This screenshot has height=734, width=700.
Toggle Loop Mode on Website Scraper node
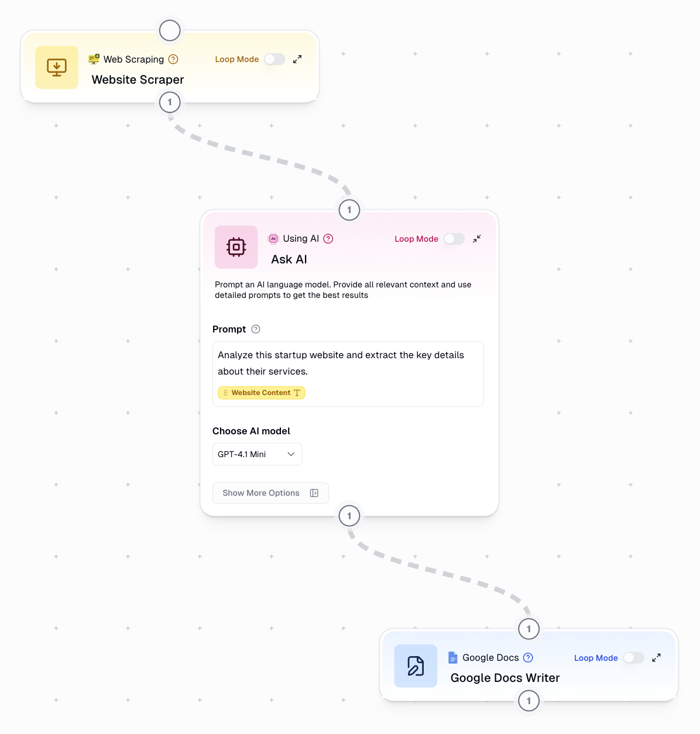[274, 59]
